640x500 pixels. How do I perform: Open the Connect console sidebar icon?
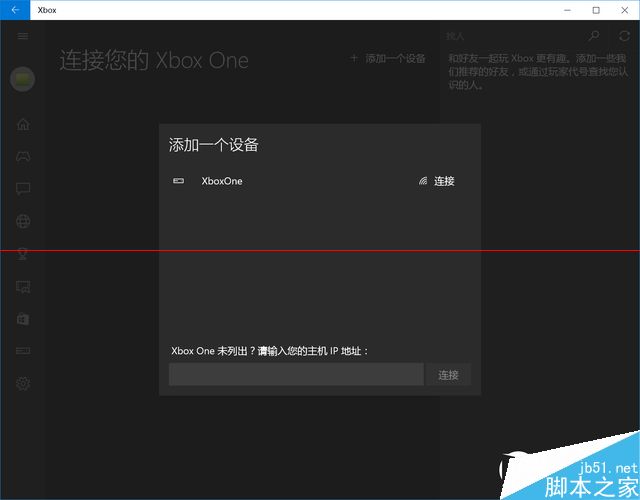click(x=23, y=351)
